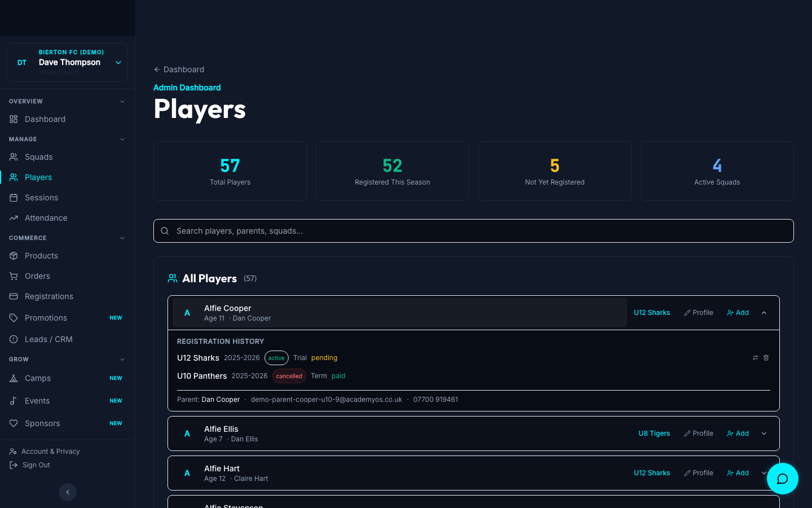Screen dimensions: 812x508
Task: Open Alfie Ellis's Profile
Action: click(699, 433)
